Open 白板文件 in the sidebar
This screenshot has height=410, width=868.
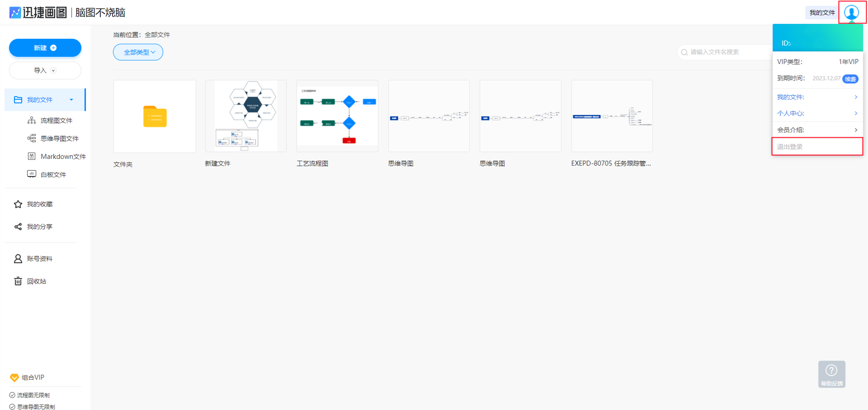click(53, 175)
